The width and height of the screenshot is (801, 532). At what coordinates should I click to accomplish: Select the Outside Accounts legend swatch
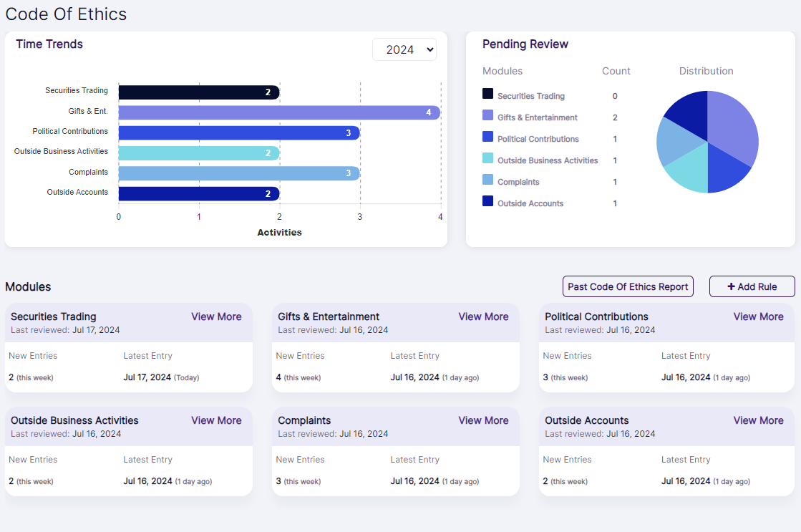click(x=487, y=201)
